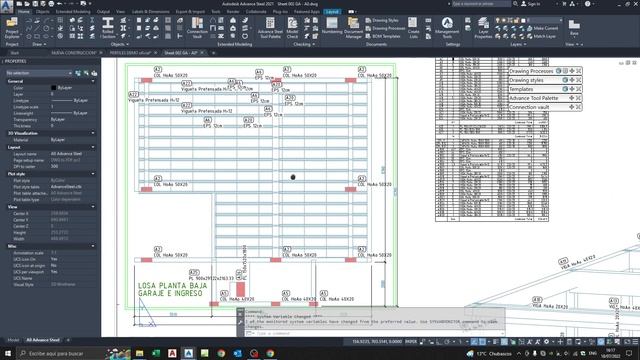Click the Color ByLayer black swatch
640x360 pixels.
[53, 88]
